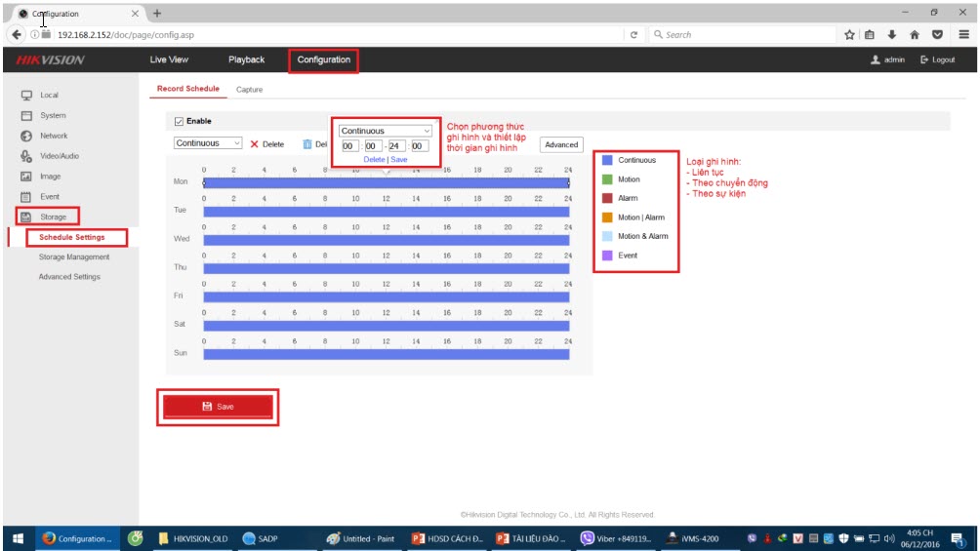Viewport: 980px width, 551px height.
Task: Click the Network globe icon in sidebar
Action: pos(27,137)
